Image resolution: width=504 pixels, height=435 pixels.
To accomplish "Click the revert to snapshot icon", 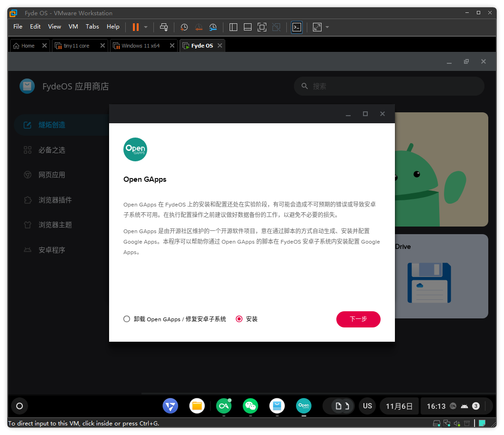I will 199,27.
